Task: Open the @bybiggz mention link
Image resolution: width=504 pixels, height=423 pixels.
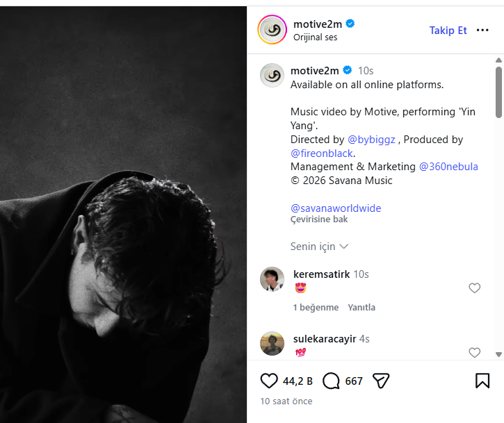Action: [371, 140]
